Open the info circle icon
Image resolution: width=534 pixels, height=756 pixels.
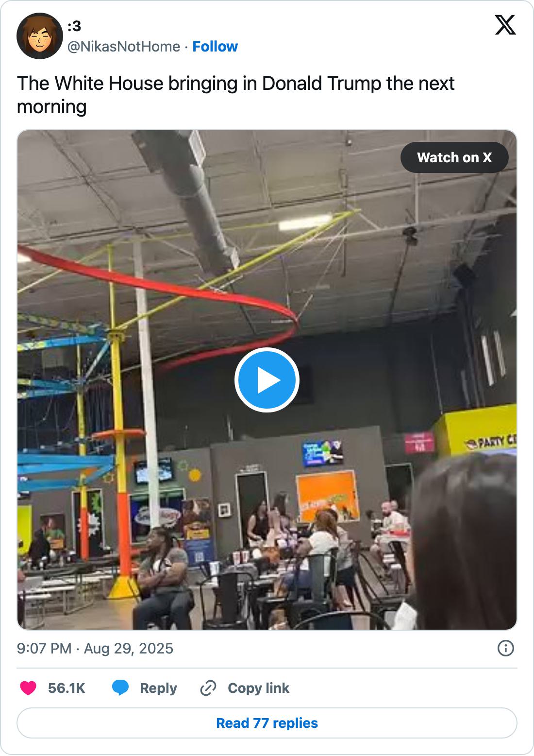click(x=506, y=648)
